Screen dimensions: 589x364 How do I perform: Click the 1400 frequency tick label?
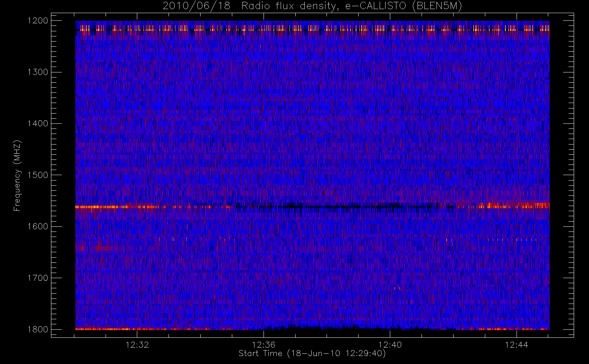click(38, 123)
